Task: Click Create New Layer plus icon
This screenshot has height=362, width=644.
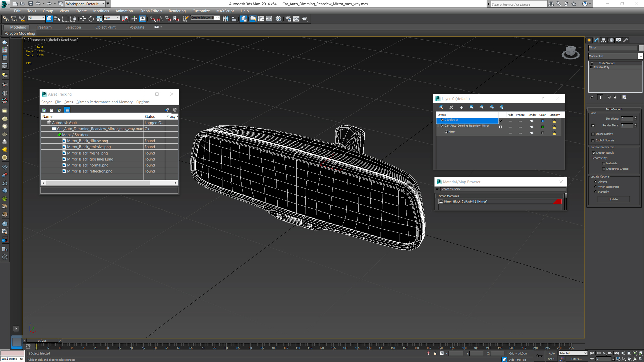Action: pos(461,107)
